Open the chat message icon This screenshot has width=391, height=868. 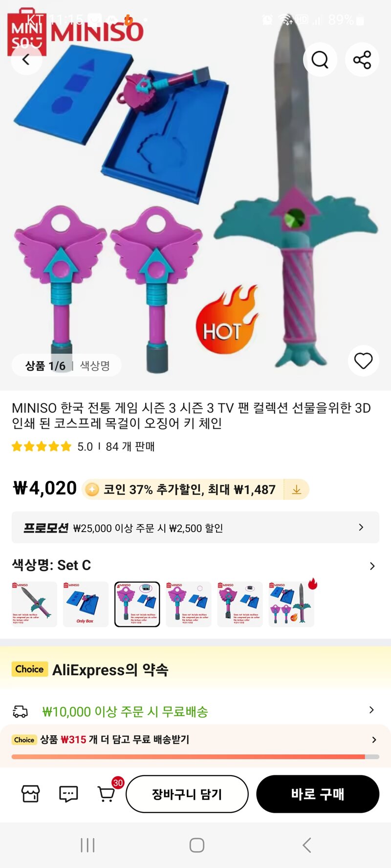click(68, 794)
